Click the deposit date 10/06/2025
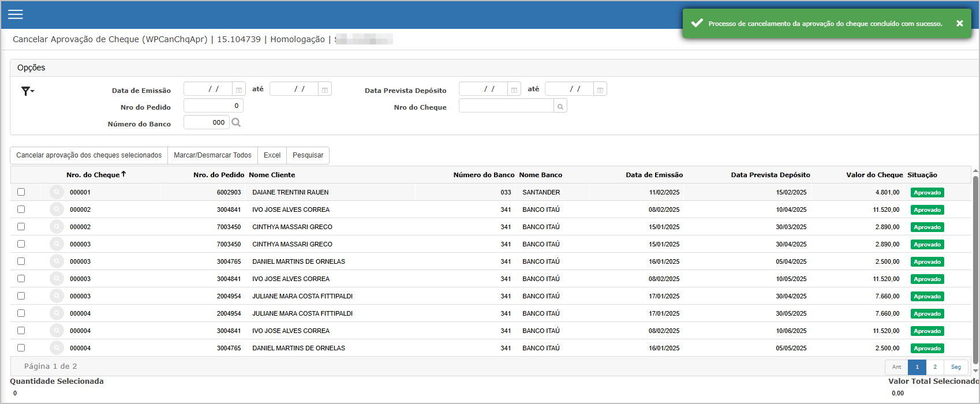 (791, 331)
